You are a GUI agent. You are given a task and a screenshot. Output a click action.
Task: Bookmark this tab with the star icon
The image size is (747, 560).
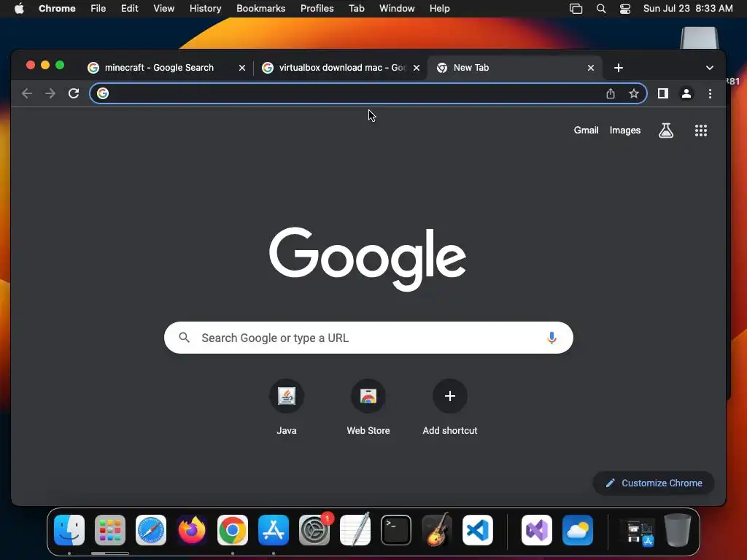click(x=634, y=93)
